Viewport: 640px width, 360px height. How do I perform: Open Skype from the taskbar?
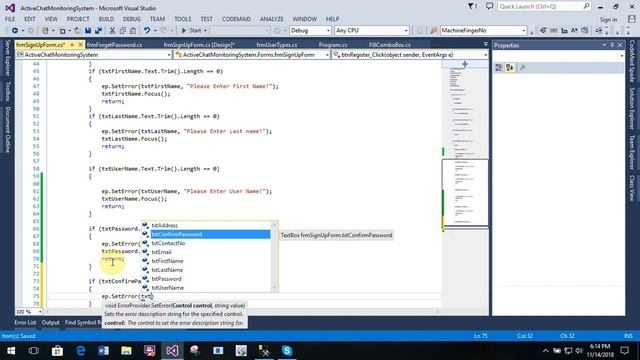point(287,351)
